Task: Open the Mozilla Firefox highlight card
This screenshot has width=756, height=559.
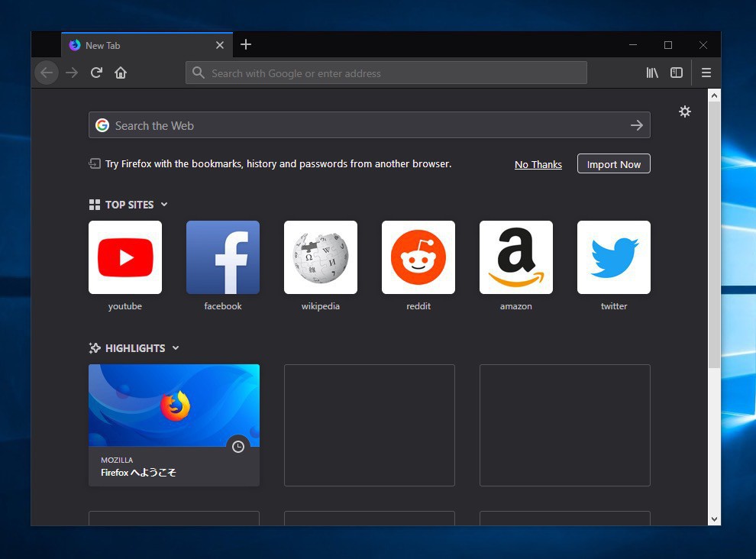Action: (174, 425)
